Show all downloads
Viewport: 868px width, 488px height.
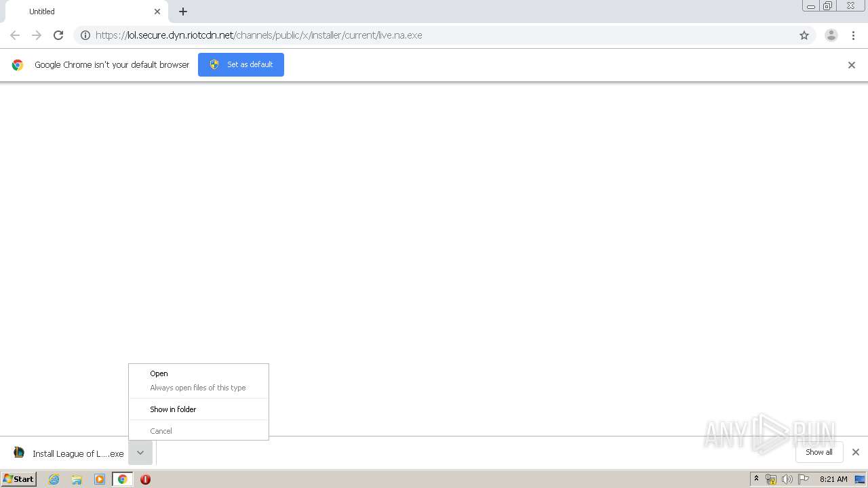[819, 452]
